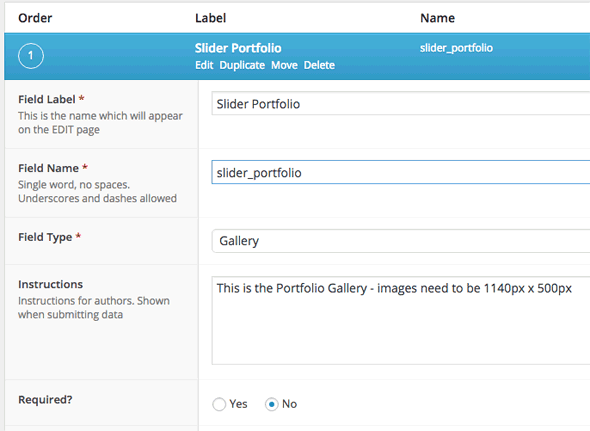Click the Order column header
The width and height of the screenshot is (590, 431).
coord(35,18)
